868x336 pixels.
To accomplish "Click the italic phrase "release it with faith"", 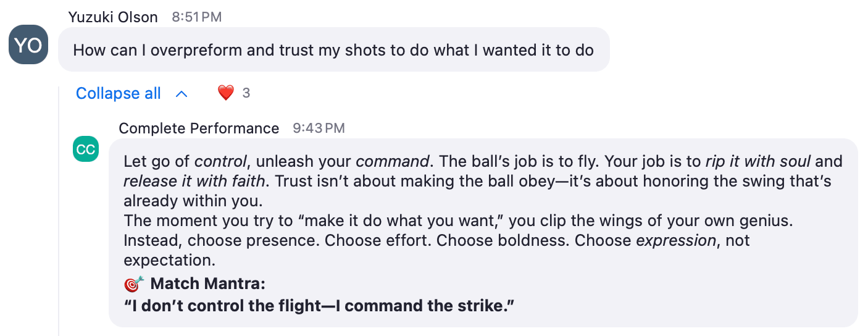I will 194,182.
